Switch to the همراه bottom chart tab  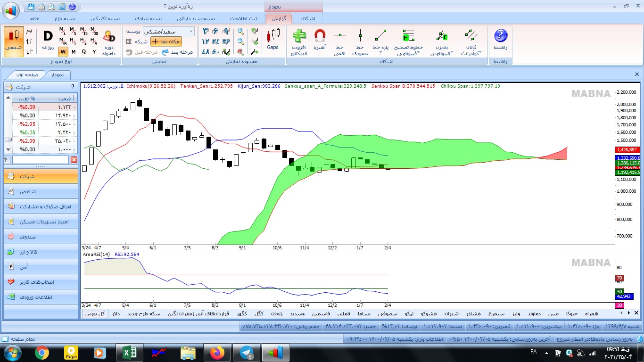click(x=591, y=314)
